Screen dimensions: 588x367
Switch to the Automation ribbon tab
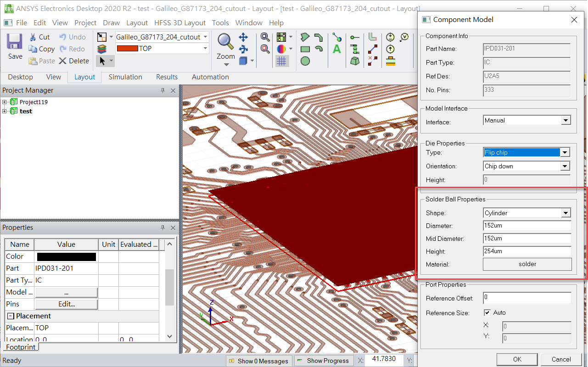(210, 77)
